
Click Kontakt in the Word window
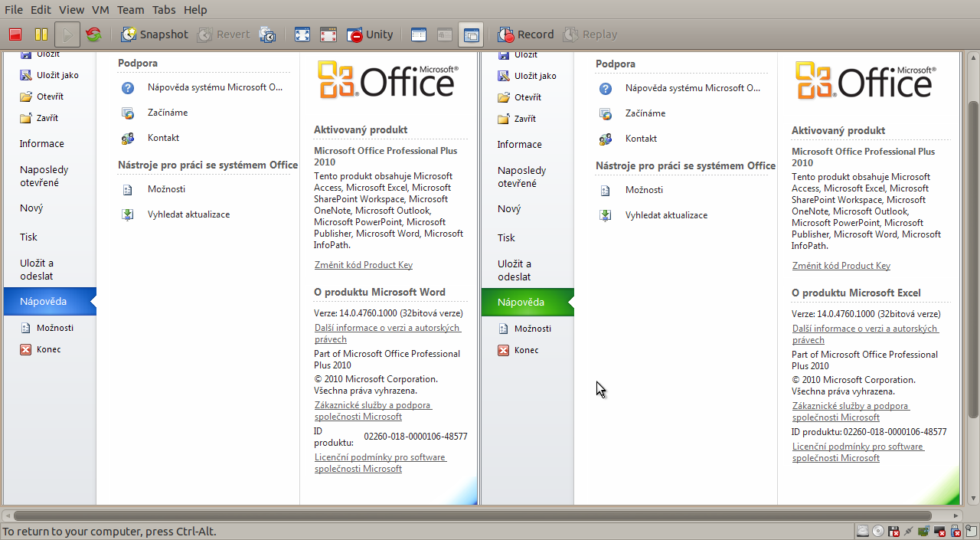coord(150,138)
